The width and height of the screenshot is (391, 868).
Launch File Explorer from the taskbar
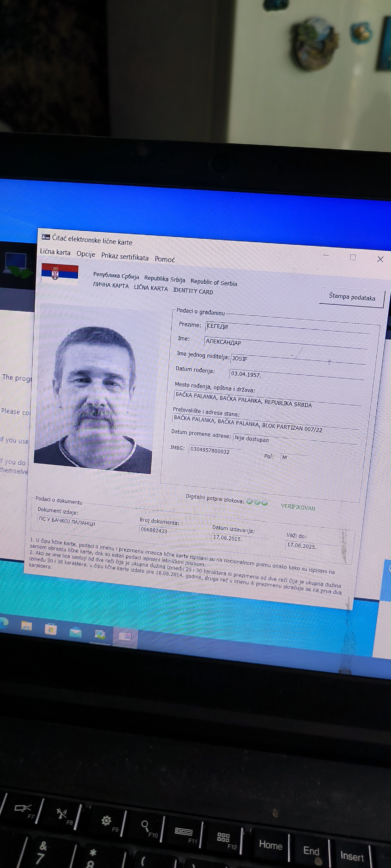tap(27, 626)
